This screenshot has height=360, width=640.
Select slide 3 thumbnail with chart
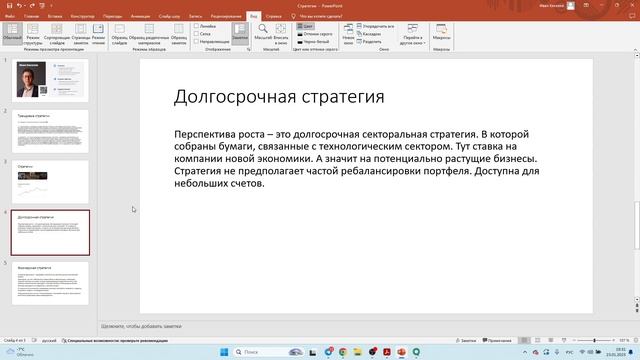tap(50, 182)
